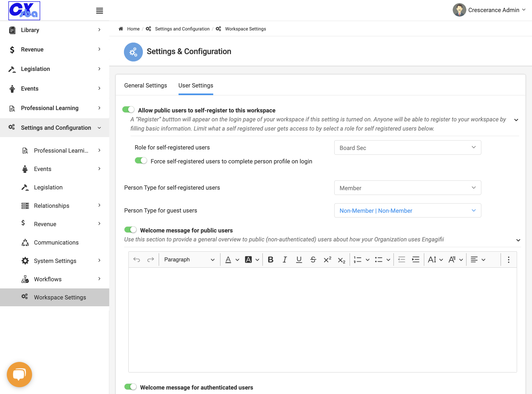This screenshot has height=394, width=532.
Task: Click the CXsba logo
Action: 24,11
